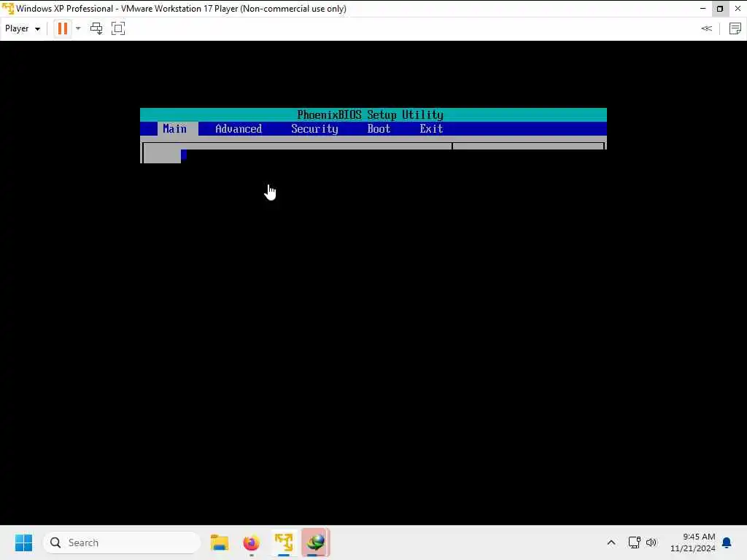The image size is (747, 560).
Task: Enter full screen mode
Action: point(118,28)
